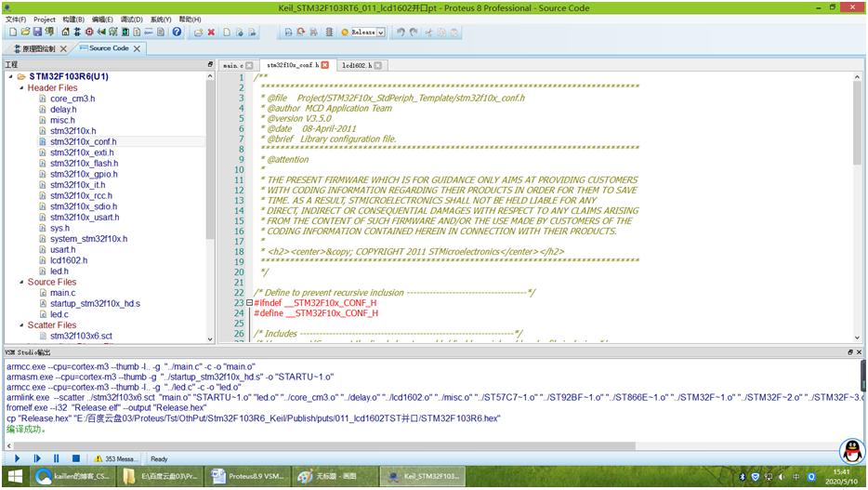
Task: Close the VSM Studio output panel
Action: pos(859,352)
